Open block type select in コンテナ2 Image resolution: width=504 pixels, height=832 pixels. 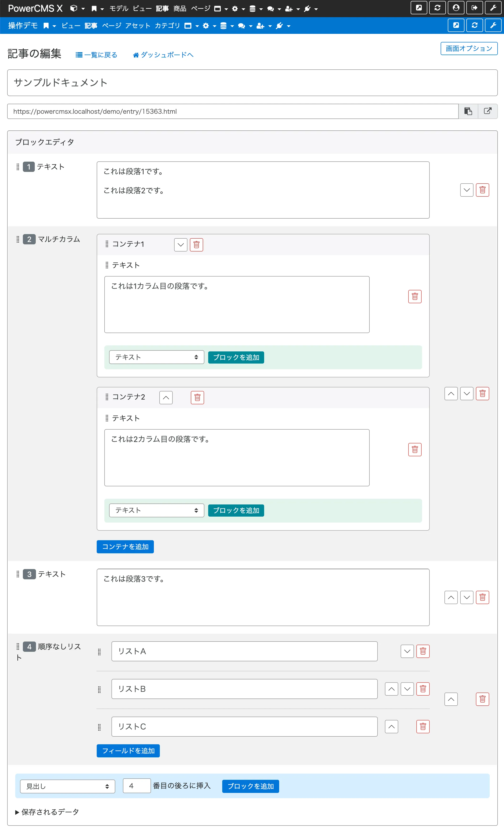click(x=156, y=510)
